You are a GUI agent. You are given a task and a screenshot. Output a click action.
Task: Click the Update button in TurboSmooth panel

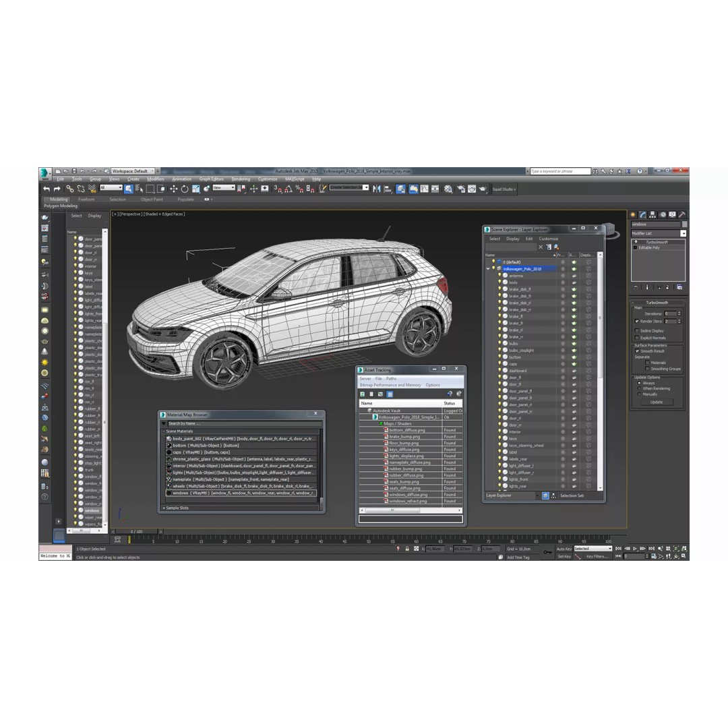point(657,402)
